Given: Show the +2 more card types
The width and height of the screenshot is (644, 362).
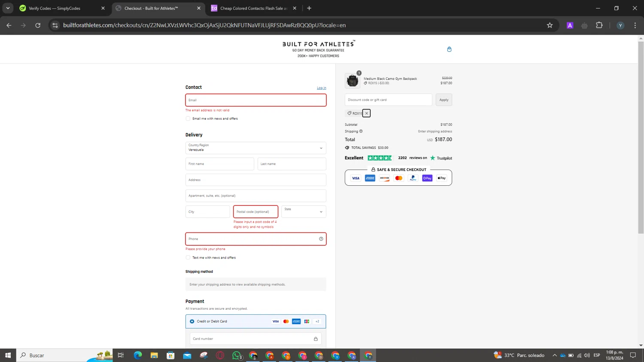Looking at the screenshot, I should pyautogui.click(x=317, y=321).
